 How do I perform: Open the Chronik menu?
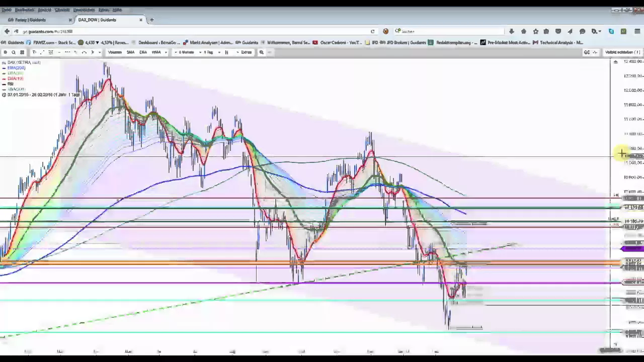pyautogui.click(x=62, y=10)
